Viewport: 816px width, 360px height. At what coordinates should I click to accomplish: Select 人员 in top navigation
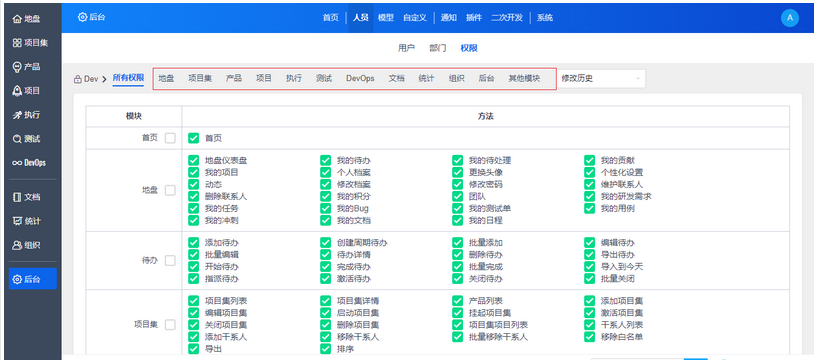(x=361, y=18)
